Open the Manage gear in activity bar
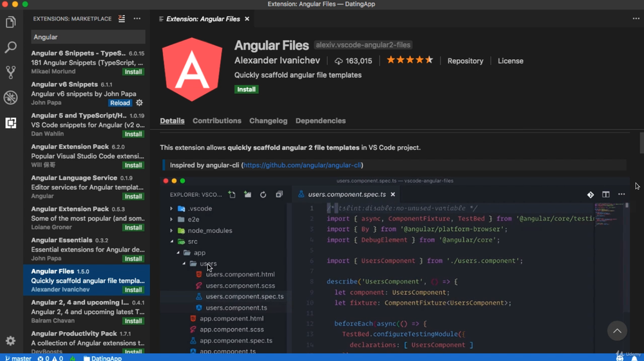 [x=11, y=340]
